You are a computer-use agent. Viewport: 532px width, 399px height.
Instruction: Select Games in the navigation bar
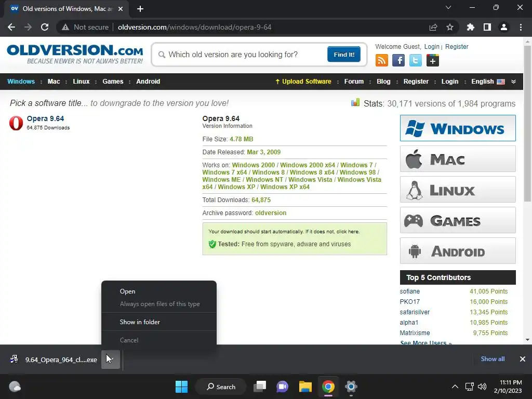[x=113, y=82]
